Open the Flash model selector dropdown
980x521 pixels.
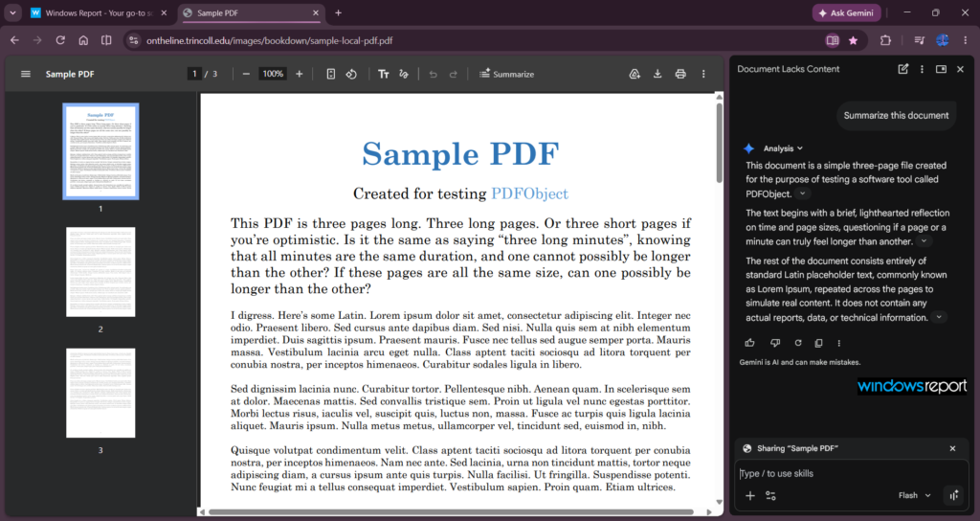914,495
